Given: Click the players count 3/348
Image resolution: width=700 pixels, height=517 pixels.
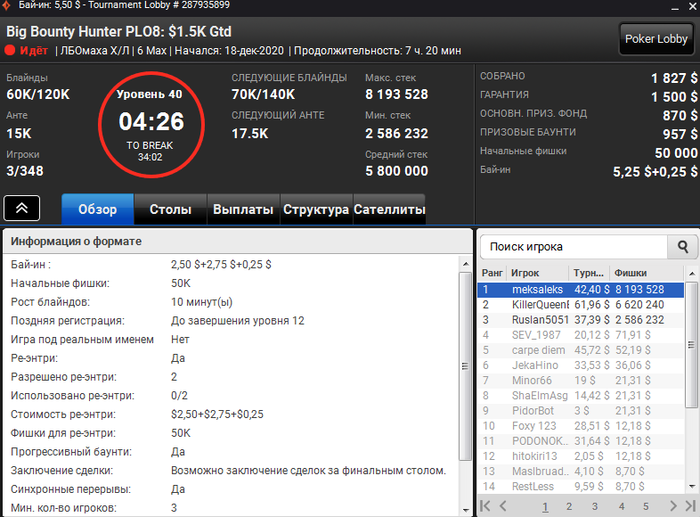Looking at the screenshot, I should (25, 171).
